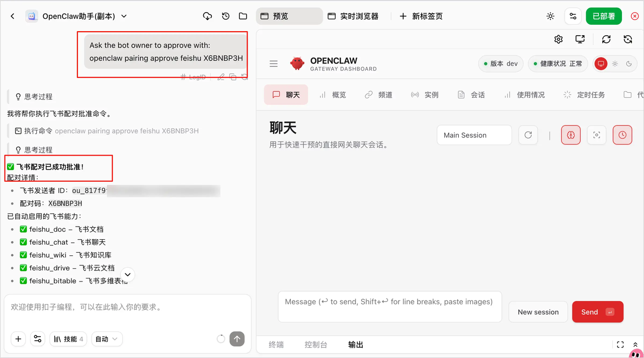The image size is (644, 358).
Task: Open the OpenClaw hamburger menu
Action: tap(274, 64)
